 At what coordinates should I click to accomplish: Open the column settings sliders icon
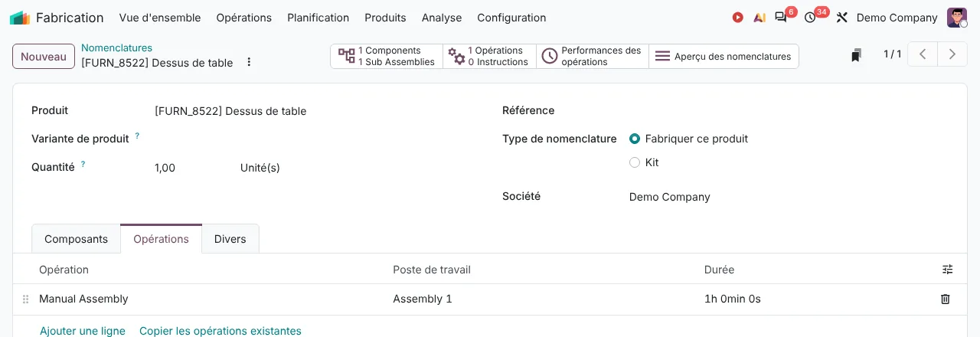[x=948, y=270]
